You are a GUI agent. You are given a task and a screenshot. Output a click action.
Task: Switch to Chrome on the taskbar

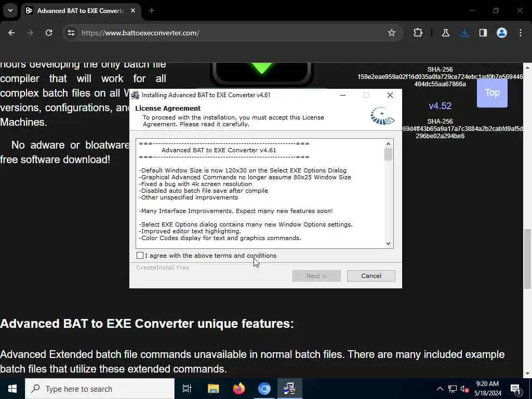(x=264, y=389)
